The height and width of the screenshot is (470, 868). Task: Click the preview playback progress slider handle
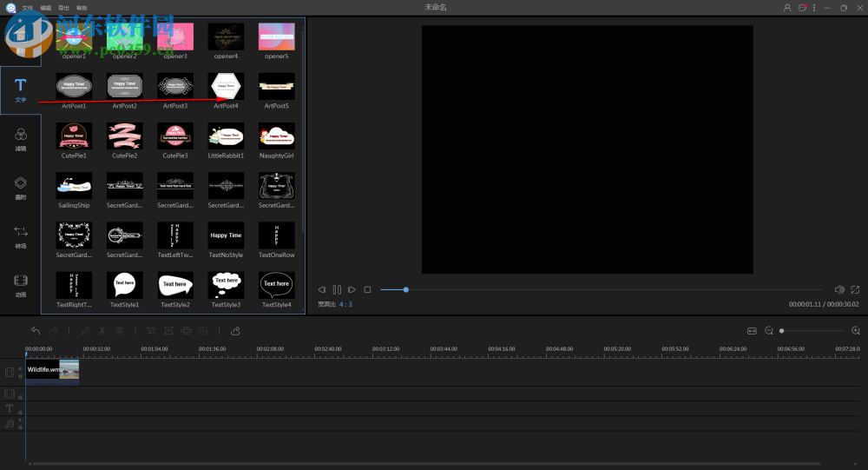[405, 289]
